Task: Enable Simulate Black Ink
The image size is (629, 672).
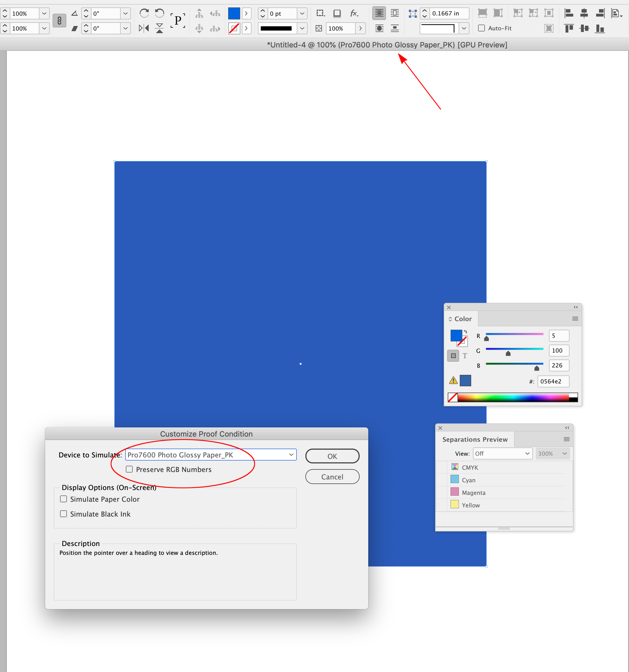Action: (63, 514)
